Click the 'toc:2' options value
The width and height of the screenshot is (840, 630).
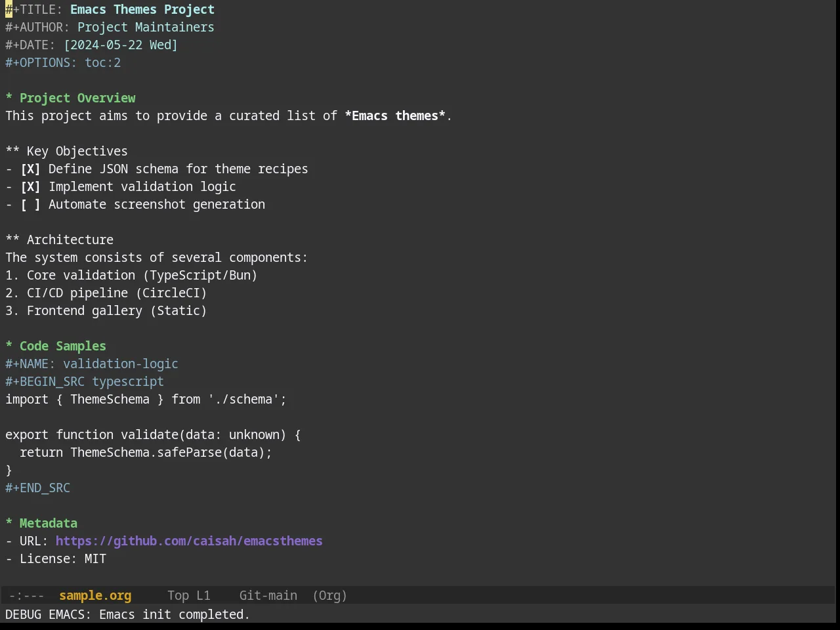102,62
